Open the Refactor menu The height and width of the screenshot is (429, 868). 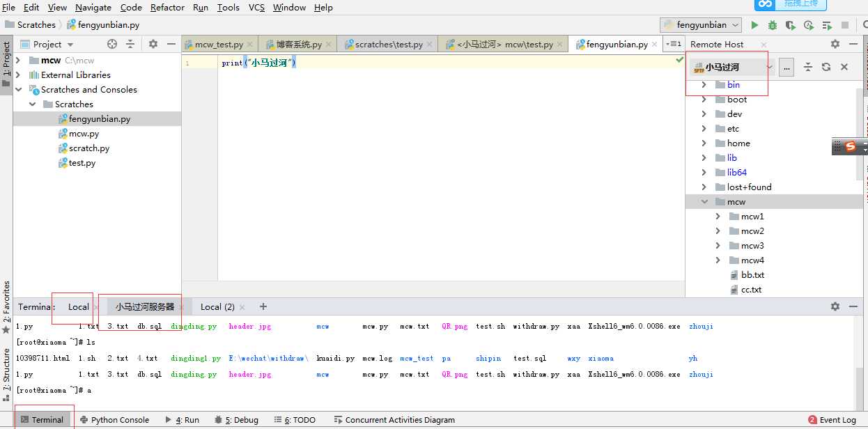tap(167, 8)
